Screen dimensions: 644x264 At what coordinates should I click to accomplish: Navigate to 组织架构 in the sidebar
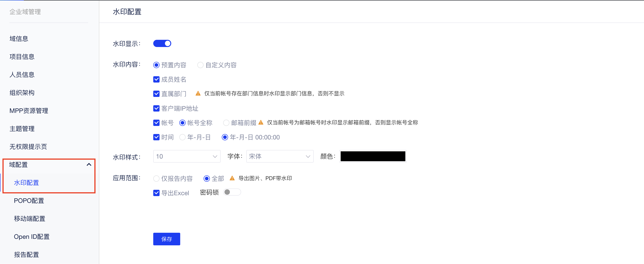coord(22,93)
